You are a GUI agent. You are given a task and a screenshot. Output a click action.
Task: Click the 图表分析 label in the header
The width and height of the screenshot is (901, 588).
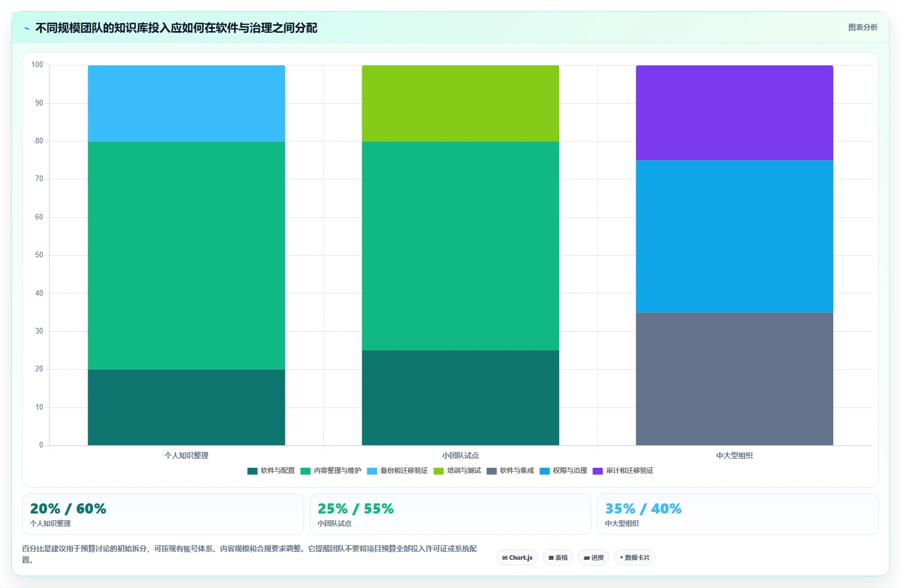[x=863, y=27]
